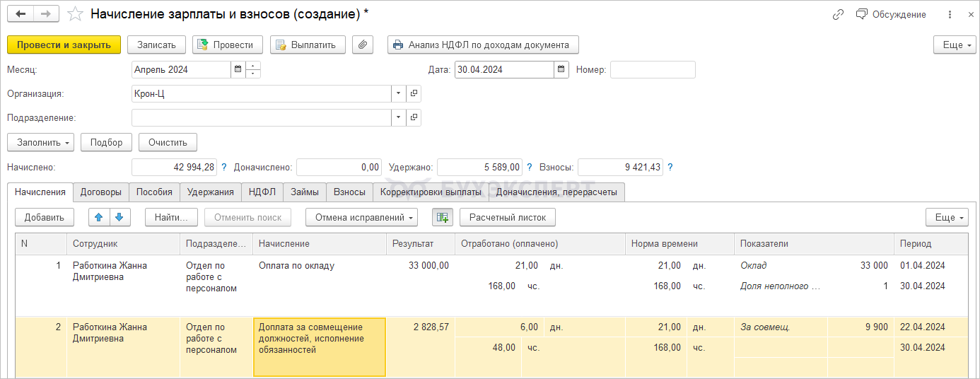Add document to favorites with star icon
980x379 pixels.
click(x=75, y=14)
